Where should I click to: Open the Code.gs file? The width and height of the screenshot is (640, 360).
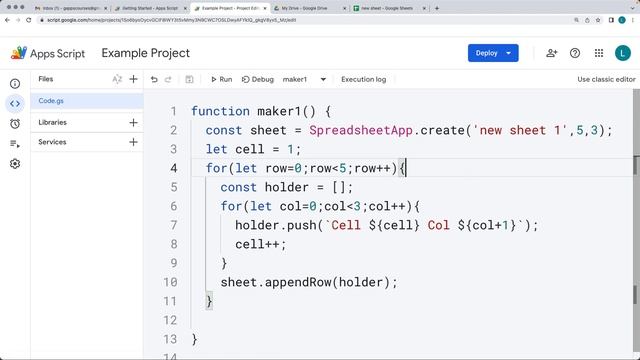87,101
